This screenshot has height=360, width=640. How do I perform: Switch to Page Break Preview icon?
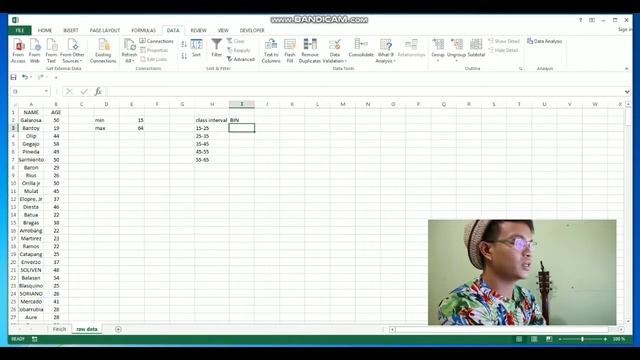pos(549,339)
